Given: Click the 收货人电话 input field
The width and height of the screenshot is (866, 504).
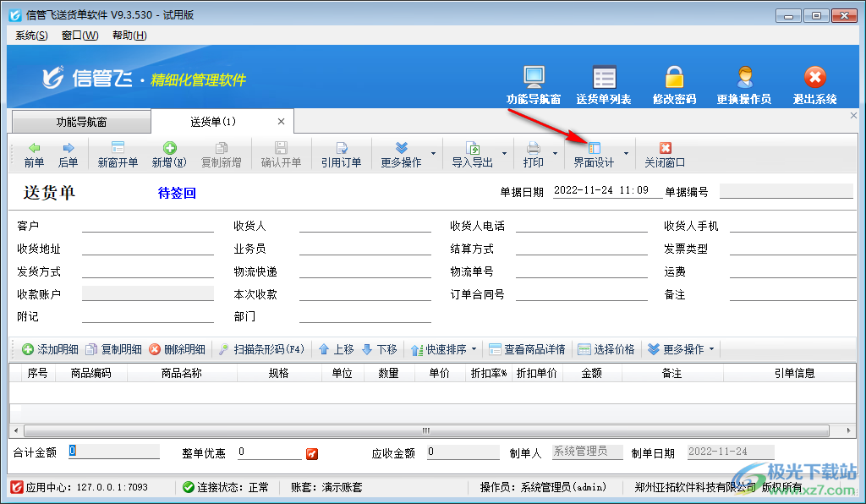Looking at the screenshot, I should (x=582, y=225).
